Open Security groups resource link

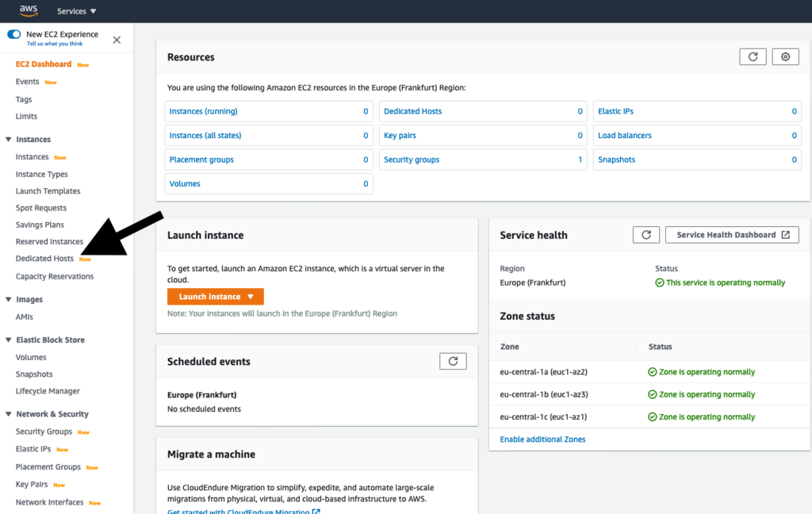412,159
